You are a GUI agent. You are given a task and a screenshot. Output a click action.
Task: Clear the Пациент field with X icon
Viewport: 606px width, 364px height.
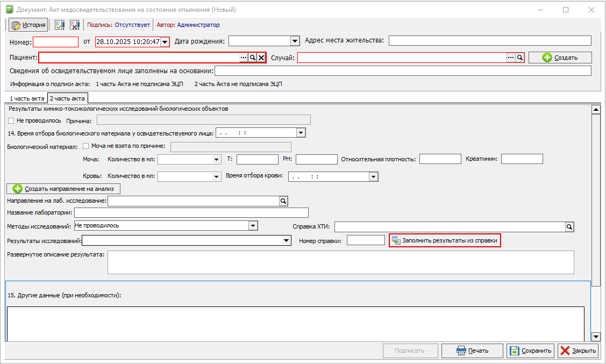coord(261,58)
